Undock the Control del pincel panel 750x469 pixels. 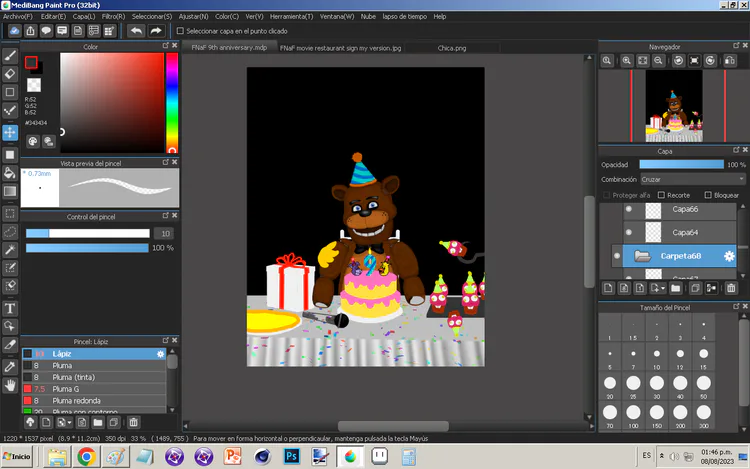click(x=165, y=216)
